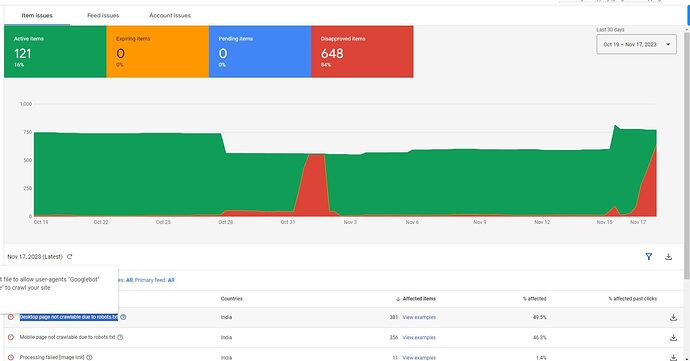Click the 46.3% affected value
Image resolution: width=690 pixels, height=361 pixels.
coord(540,338)
